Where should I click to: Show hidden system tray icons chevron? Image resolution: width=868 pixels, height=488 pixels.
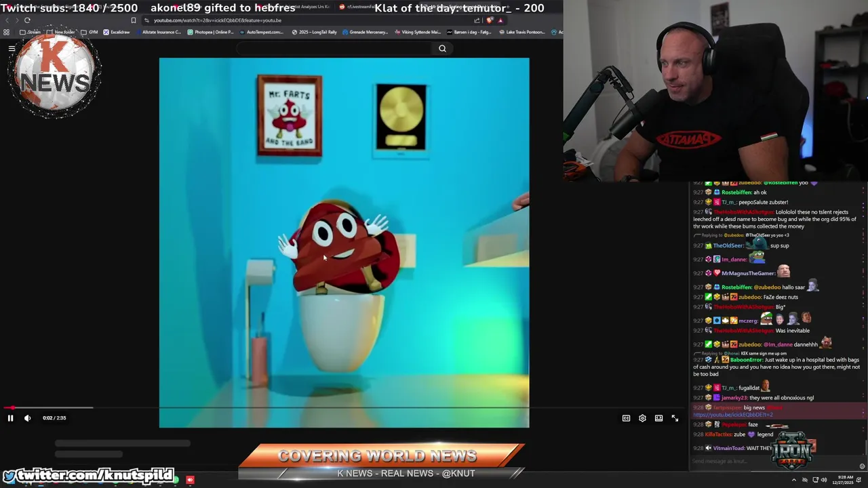(794, 480)
